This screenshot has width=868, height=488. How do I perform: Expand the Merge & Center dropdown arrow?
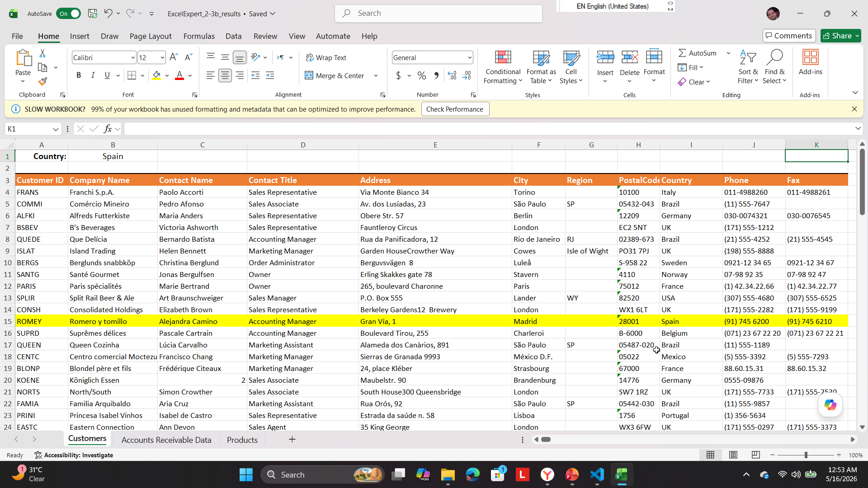[376, 75]
